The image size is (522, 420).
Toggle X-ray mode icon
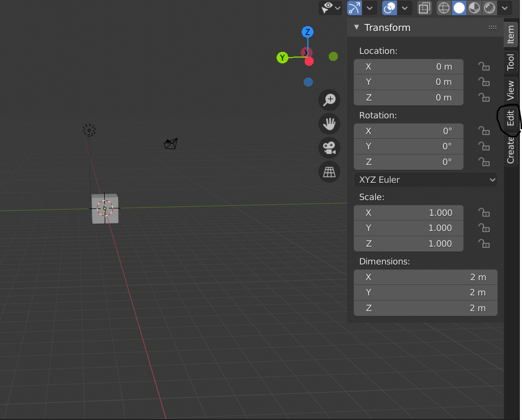(425, 8)
